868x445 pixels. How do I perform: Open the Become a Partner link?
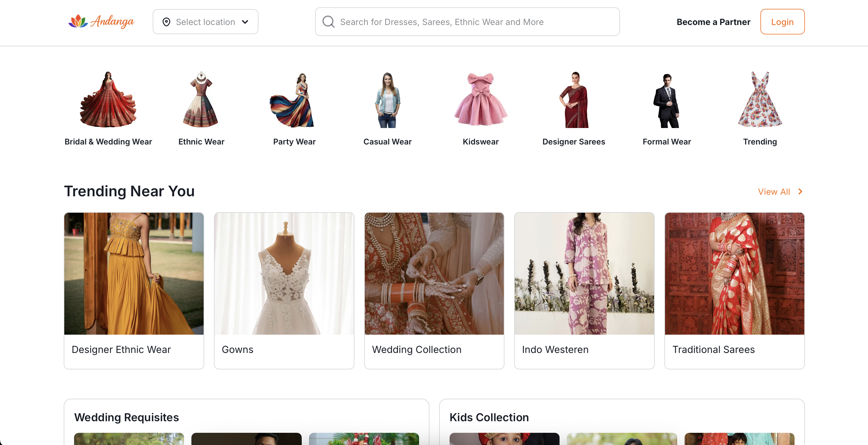pyautogui.click(x=713, y=22)
